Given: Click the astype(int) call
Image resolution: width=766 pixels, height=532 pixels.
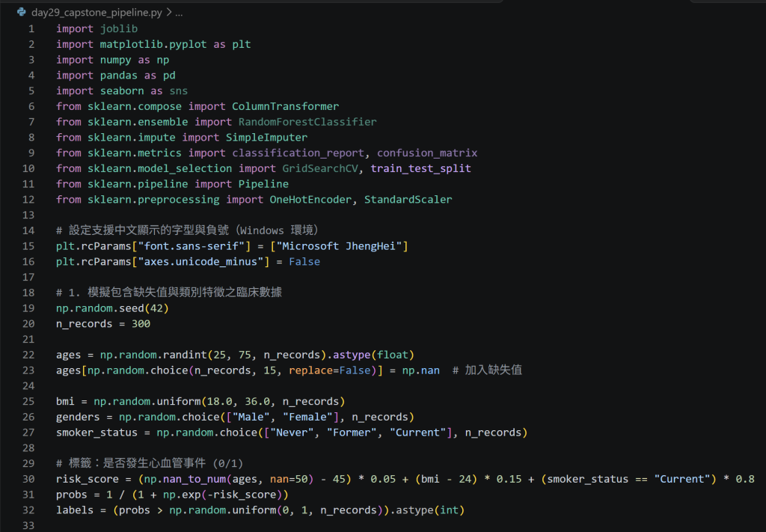Looking at the screenshot, I should click(430, 510).
